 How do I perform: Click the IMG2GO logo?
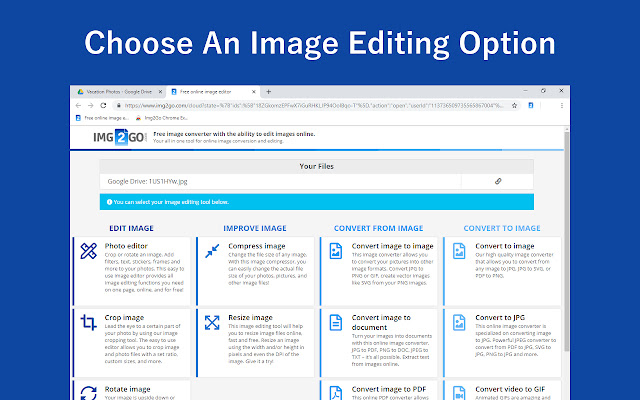pos(120,137)
